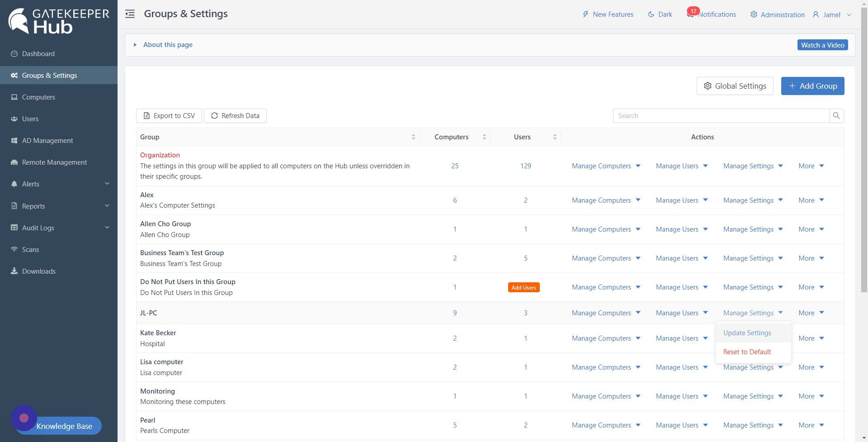Open Manage Users dropdown for Alex
This screenshot has width=868, height=442.
click(x=682, y=200)
